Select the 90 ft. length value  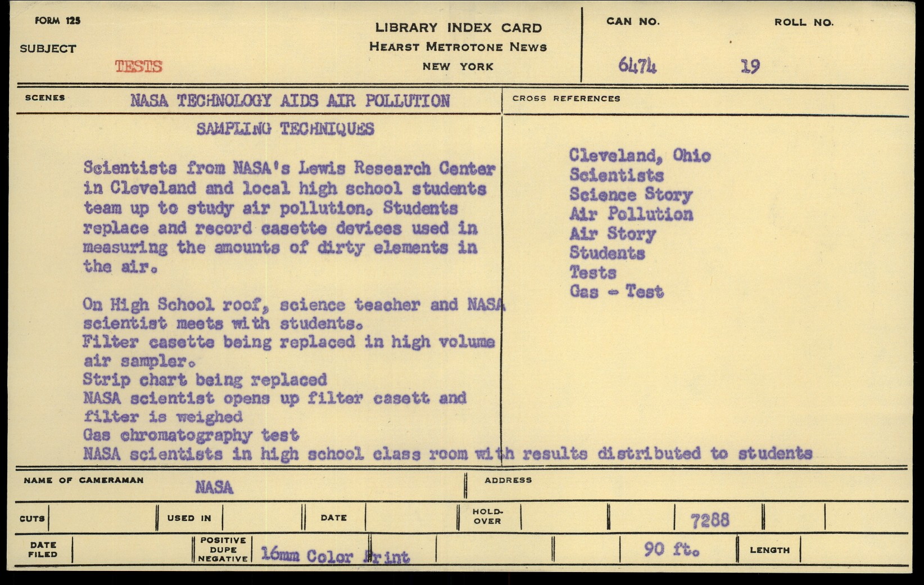[x=672, y=548]
